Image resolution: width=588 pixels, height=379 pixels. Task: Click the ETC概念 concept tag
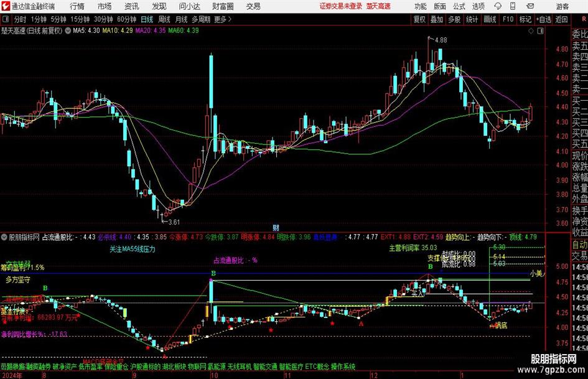pyautogui.click(x=317, y=367)
